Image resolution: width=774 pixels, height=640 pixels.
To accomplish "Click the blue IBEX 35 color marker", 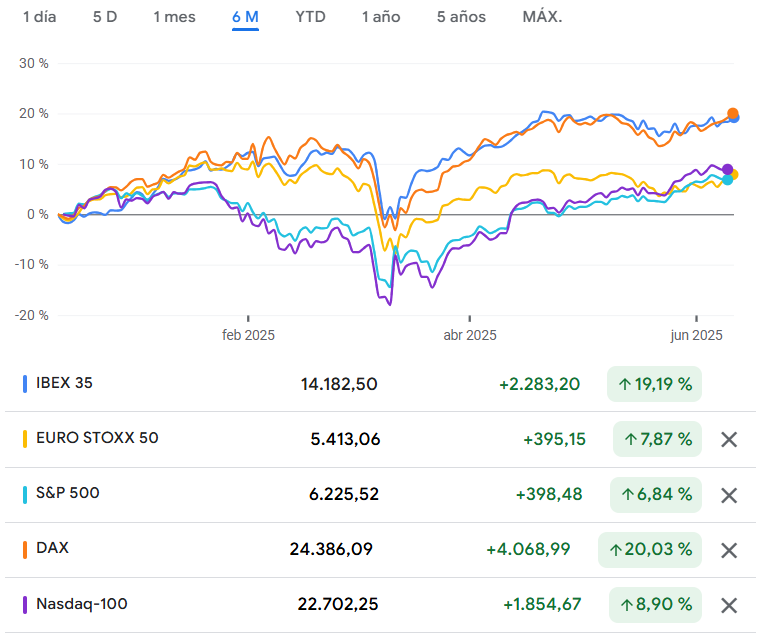I will tap(24, 383).
